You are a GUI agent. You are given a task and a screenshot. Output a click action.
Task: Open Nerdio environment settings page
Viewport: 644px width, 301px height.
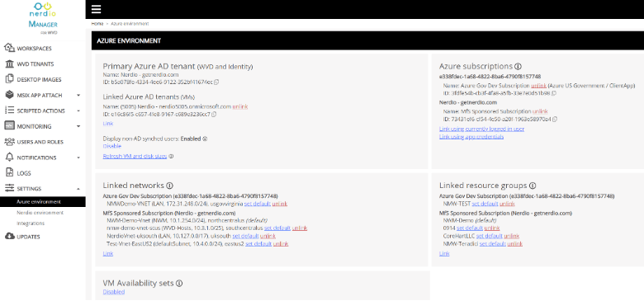pyautogui.click(x=40, y=213)
